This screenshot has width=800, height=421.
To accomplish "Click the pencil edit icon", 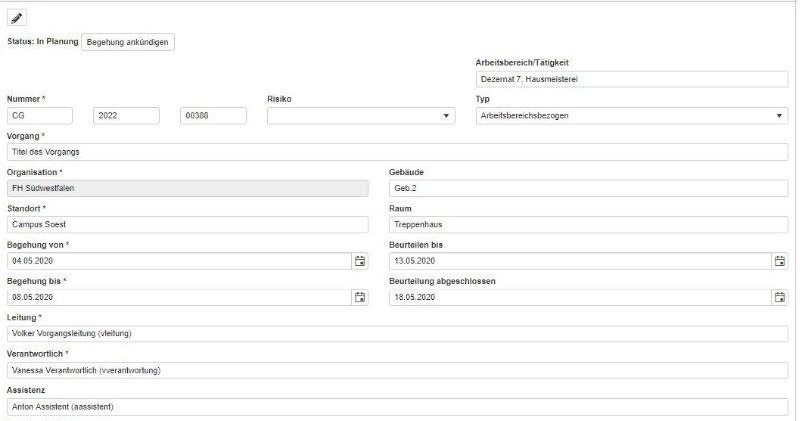I will tap(18, 18).
